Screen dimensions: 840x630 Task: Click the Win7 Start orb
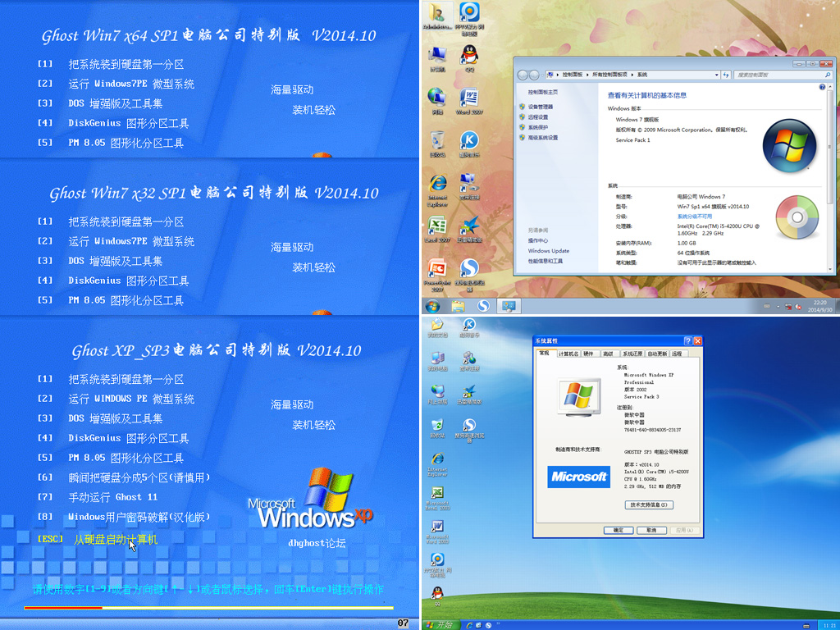pyautogui.click(x=433, y=306)
